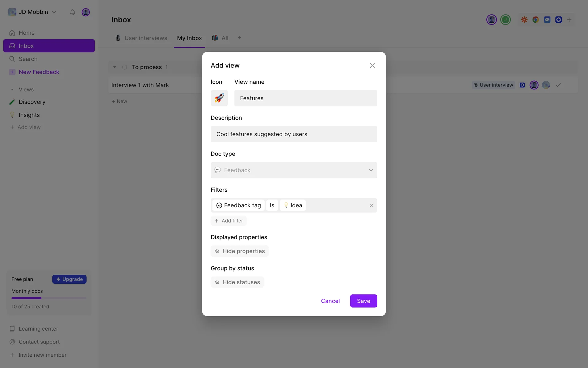Save the new view
Image resolution: width=588 pixels, height=368 pixels.
tap(363, 301)
